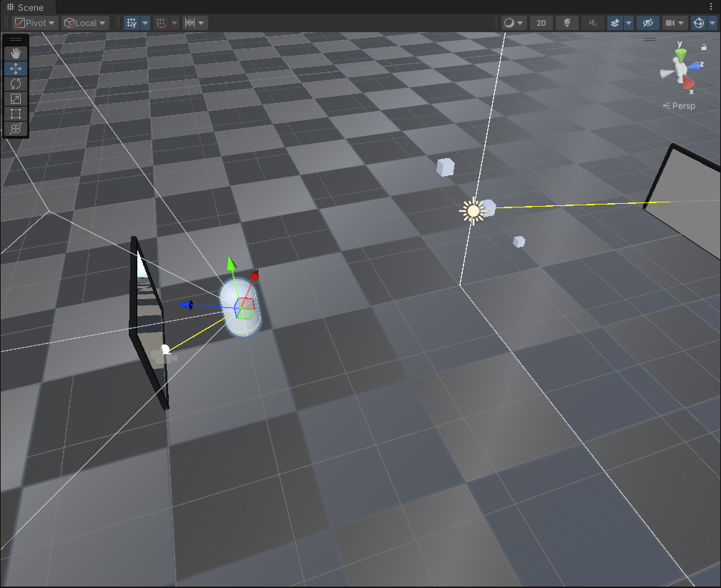Open the Local handle rotation dropdown
This screenshot has width=721, height=588.
(x=86, y=23)
